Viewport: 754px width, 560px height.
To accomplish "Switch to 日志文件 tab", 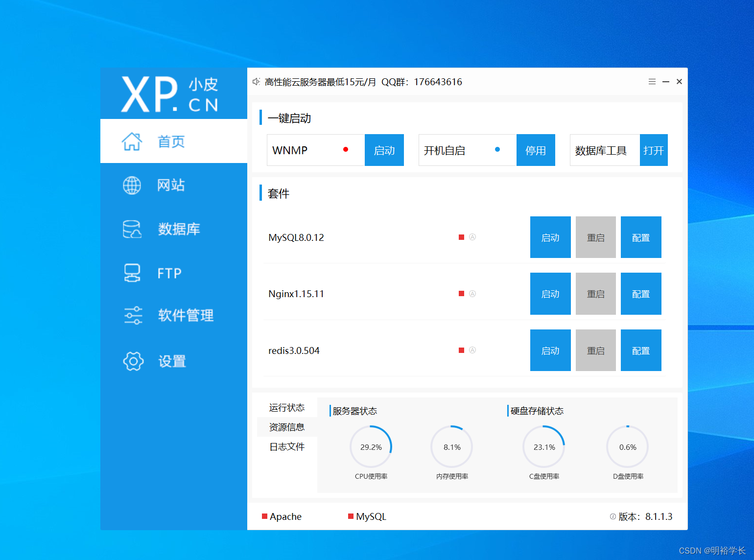I will [287, 446].
